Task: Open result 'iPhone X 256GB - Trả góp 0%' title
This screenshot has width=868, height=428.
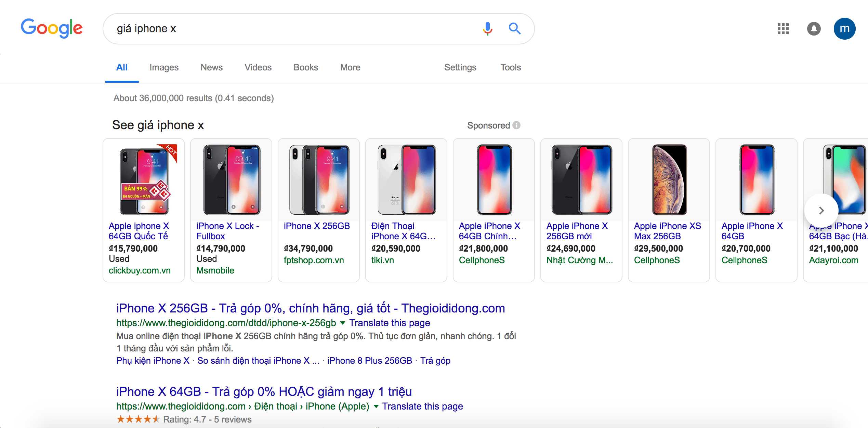Action: click(x=311, y=308)
